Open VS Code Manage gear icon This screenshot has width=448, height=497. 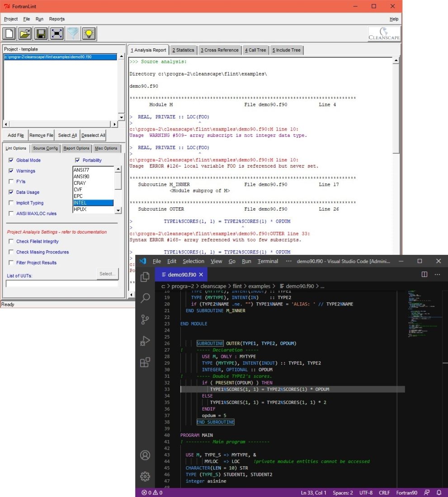tap(145, 476)
